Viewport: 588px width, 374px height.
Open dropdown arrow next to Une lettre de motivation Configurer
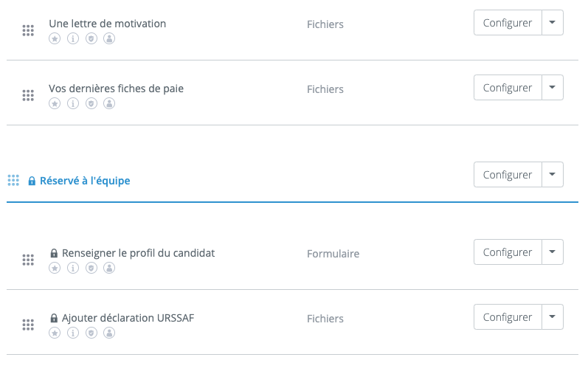tap(553, 23)
